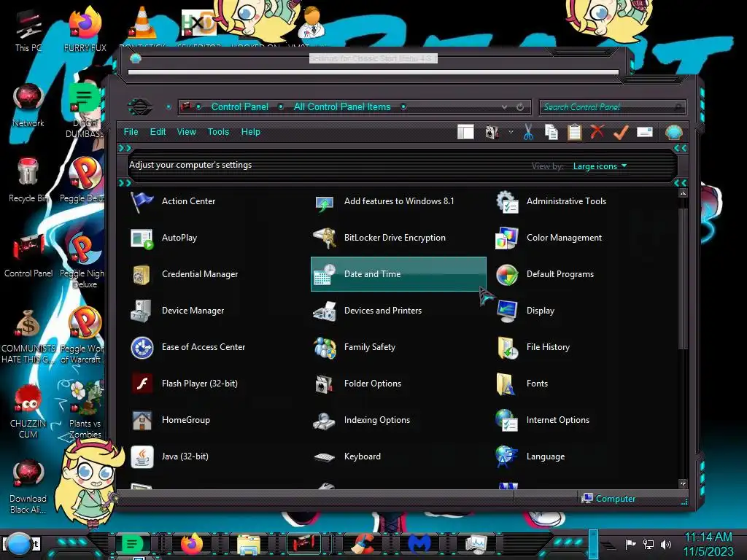Open the File menu
The image size is (747, 560).
[x=131, y=132]
